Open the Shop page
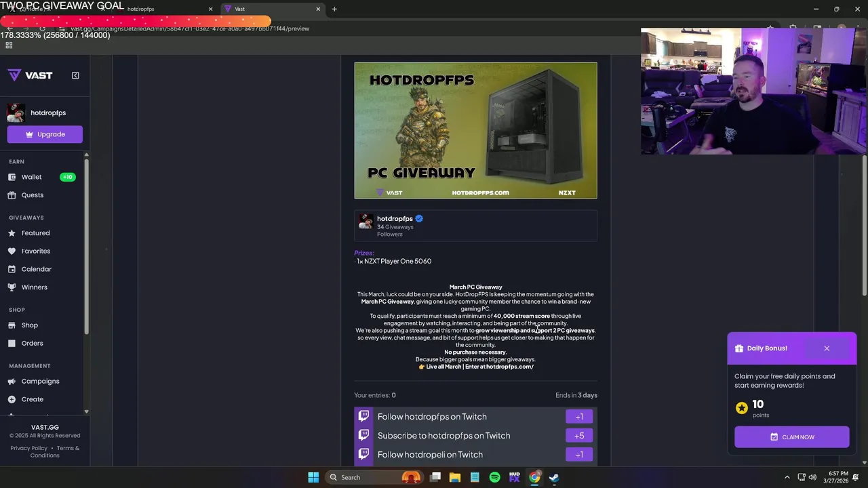868x488 pixels. tap(29, 325)
